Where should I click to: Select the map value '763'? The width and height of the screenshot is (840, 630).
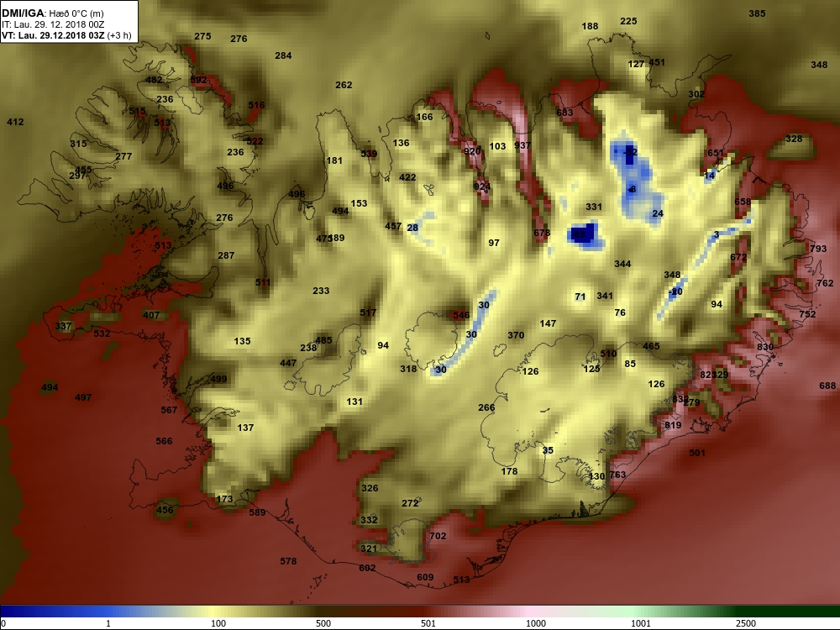tap(617, 474)
